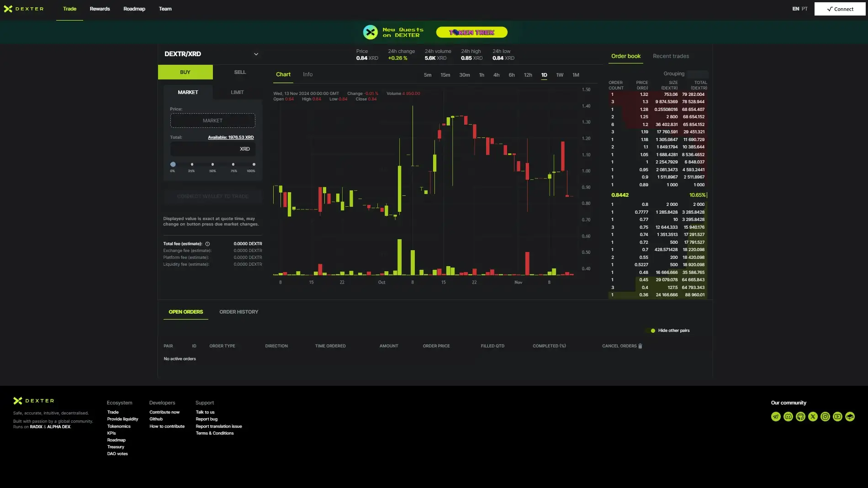This screenshot has height=488, width=868.
Task: Click the info icon beside Total fee
Action: (207, 244)
